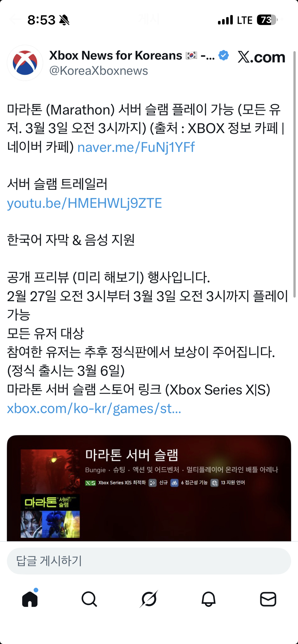
Task: Open the Messages envelope tab
Action: (268, 599)
